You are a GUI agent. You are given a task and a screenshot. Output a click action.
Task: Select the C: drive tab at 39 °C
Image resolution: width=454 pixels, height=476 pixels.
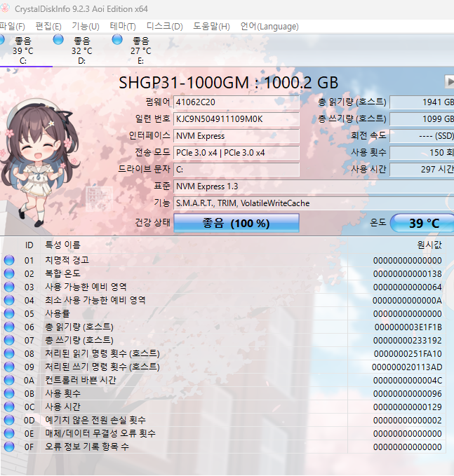coord(23,50)
